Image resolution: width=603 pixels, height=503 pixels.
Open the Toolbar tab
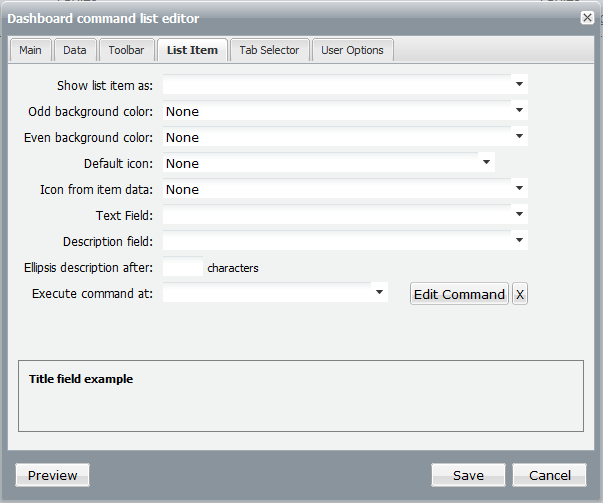click(126, 50)
